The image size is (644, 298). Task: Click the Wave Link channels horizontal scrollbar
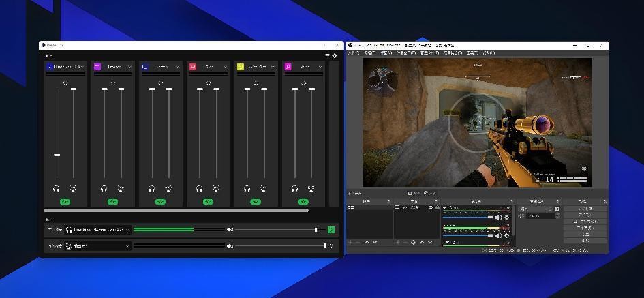[176, 211]
